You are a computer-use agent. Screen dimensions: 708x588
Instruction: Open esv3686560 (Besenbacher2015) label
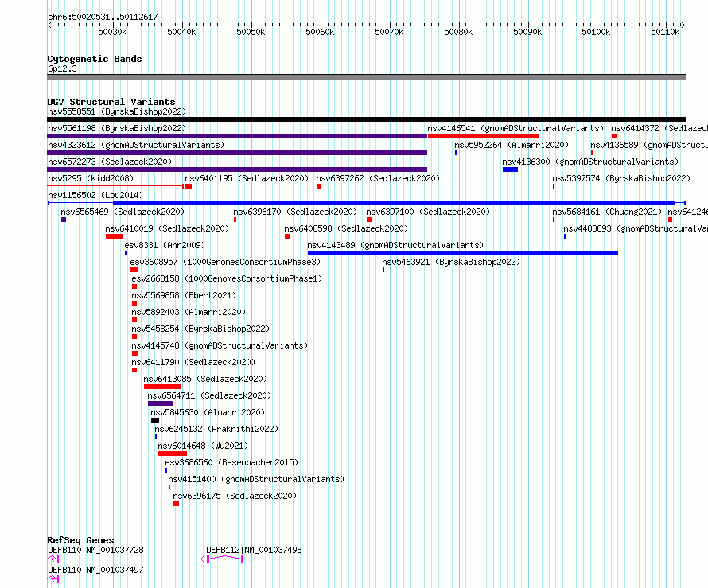[x=231, y=462]
